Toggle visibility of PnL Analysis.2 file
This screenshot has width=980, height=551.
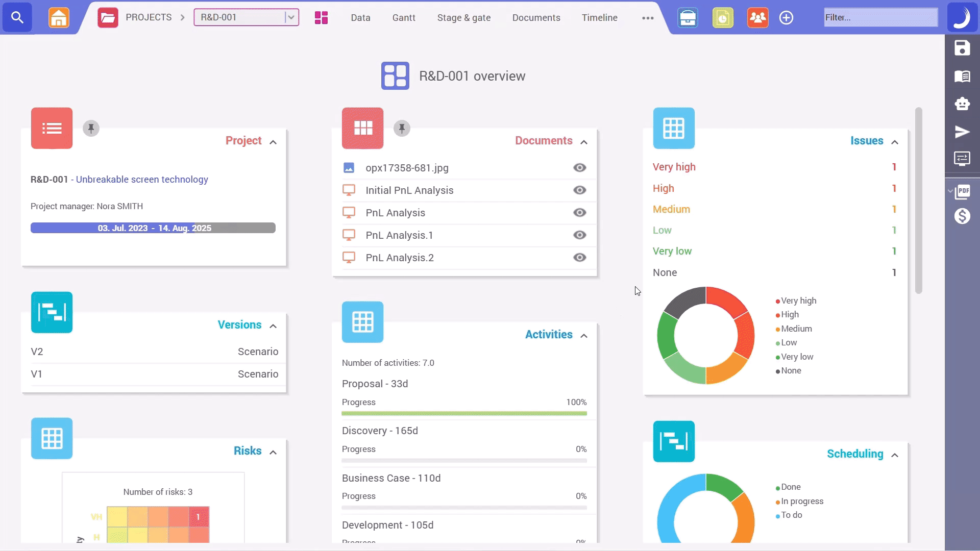pyautogui.click(x=579, y=257)
